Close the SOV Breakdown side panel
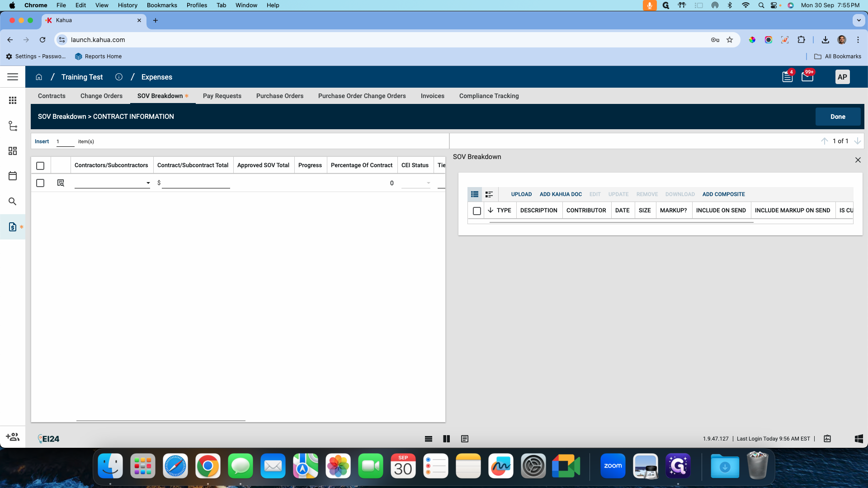The width and height of the screenshot is (868, 488). click(858, 160)
